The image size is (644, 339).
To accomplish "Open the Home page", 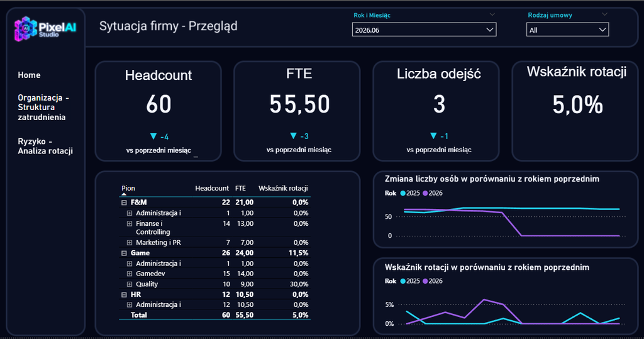I will coord(29,75).
